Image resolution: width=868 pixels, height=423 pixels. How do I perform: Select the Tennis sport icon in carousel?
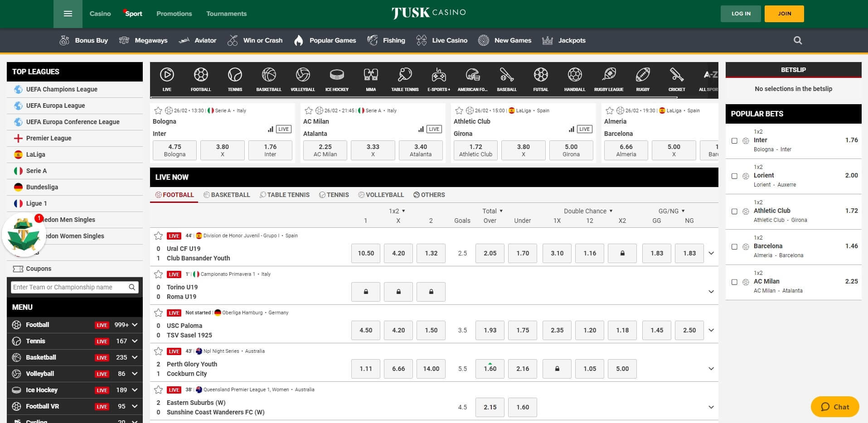[235, 78]
